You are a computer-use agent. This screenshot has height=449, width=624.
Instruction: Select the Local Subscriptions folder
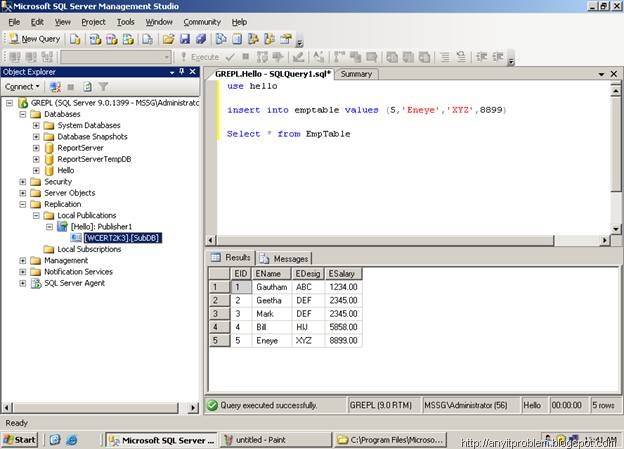(89, 249)
